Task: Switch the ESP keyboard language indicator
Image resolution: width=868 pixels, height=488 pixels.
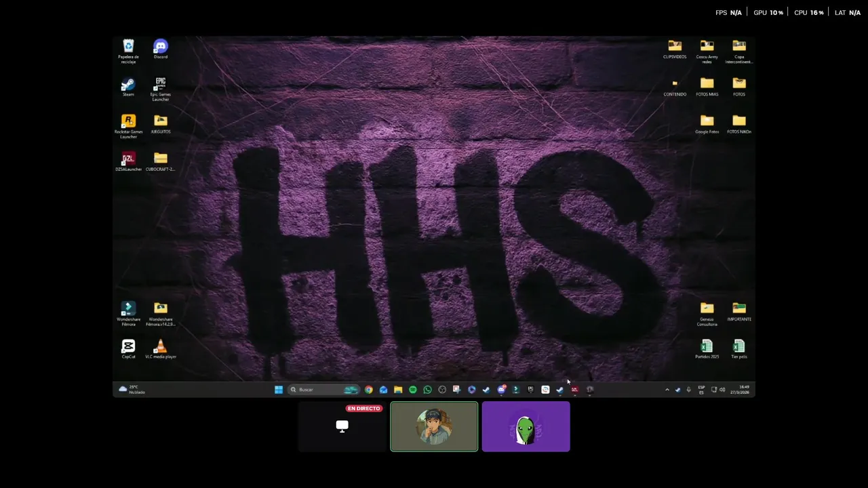Action: pos(701,390)
